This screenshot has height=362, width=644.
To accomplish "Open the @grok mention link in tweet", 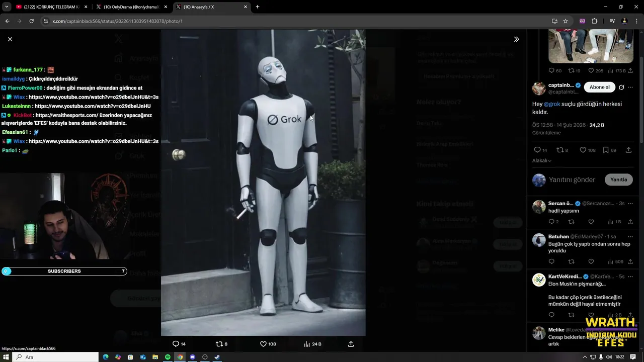I will tap(552, 104).
